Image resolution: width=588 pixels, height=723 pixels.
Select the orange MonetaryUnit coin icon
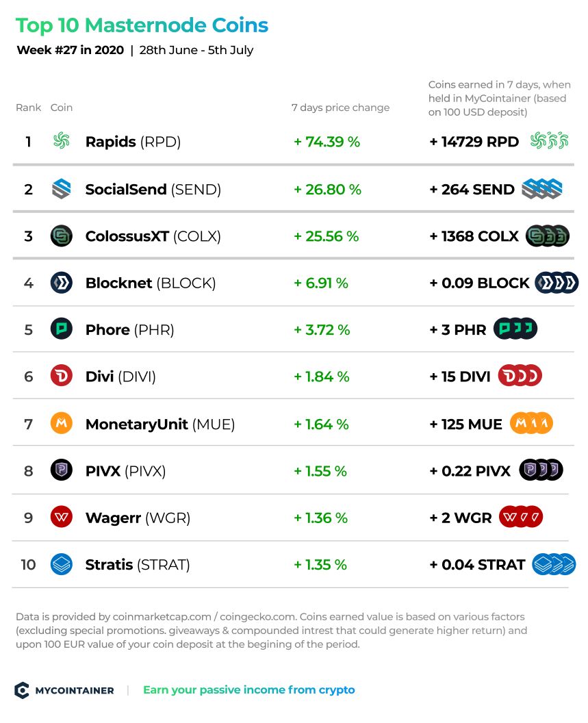pos(62,423)
